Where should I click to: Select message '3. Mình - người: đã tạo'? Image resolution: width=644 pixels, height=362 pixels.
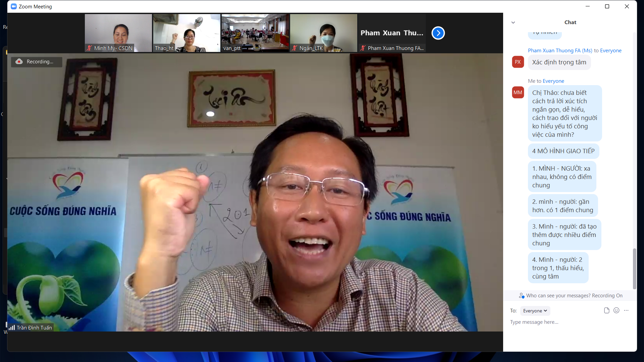[x=565, y=235]
